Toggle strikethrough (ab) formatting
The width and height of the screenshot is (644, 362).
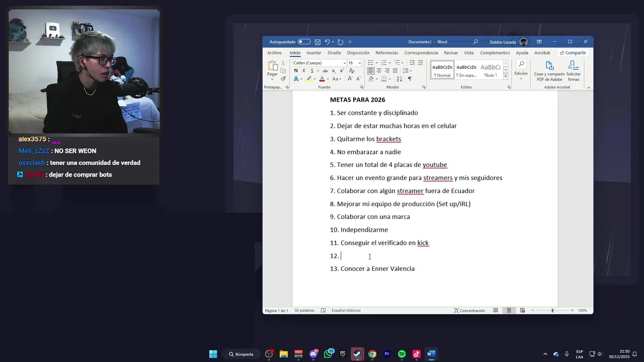(x=325, y=71)
